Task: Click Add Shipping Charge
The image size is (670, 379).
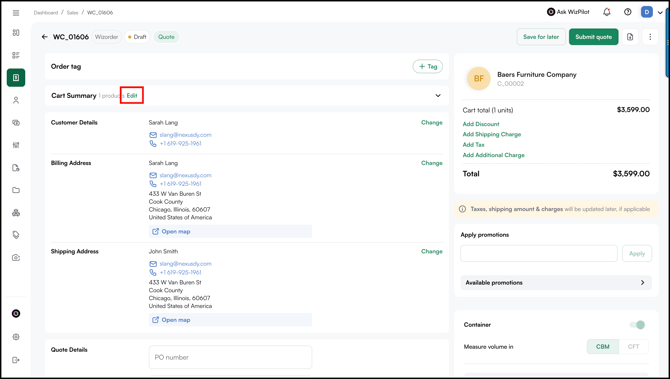Action: pyautogui.click(x=492, y=134)
